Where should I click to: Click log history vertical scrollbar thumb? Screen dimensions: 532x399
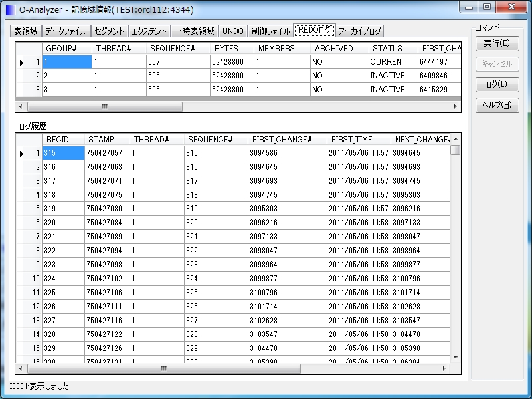456,150
